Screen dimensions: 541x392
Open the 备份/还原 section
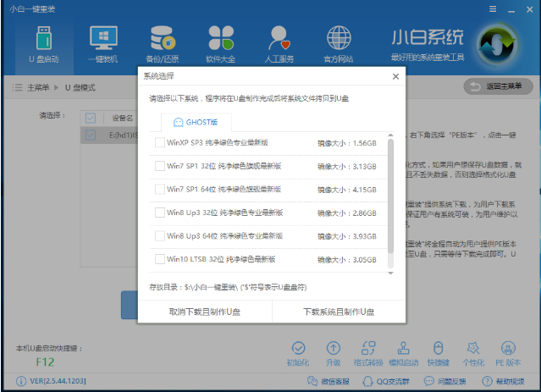(x=163, y=45)
